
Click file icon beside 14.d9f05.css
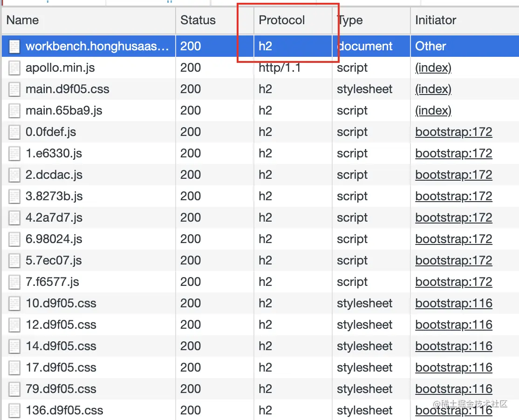coord(15,346)
